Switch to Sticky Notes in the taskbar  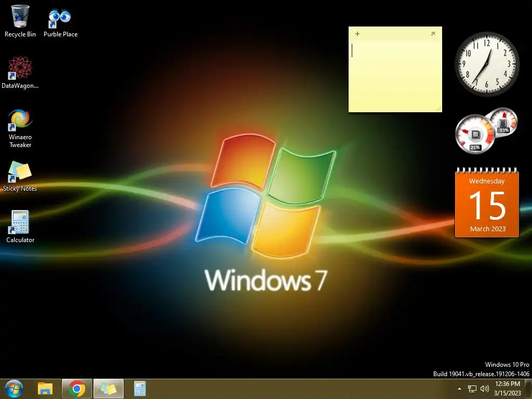click(x=109, y=389)
